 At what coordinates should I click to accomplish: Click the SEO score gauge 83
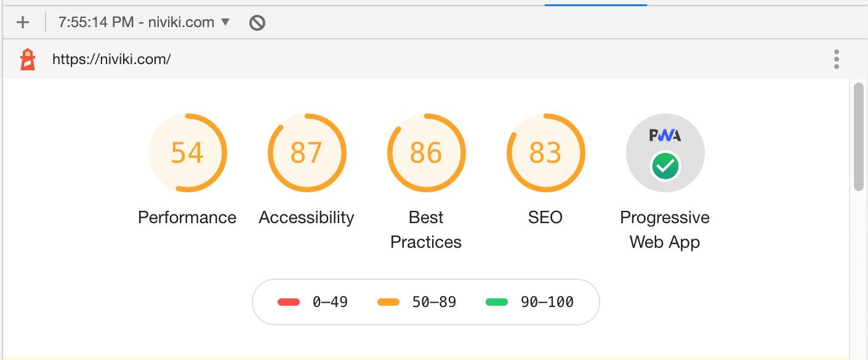point(545,153)
